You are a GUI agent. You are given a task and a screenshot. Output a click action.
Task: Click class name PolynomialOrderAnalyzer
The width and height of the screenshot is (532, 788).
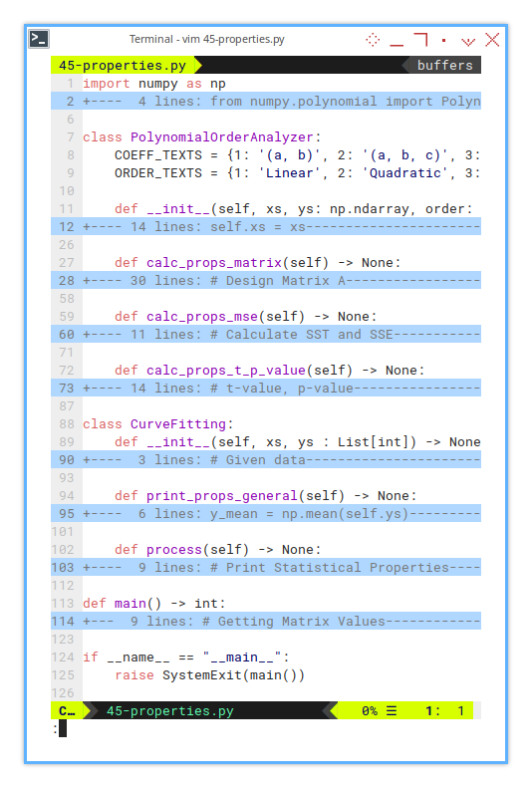[221, 137]
